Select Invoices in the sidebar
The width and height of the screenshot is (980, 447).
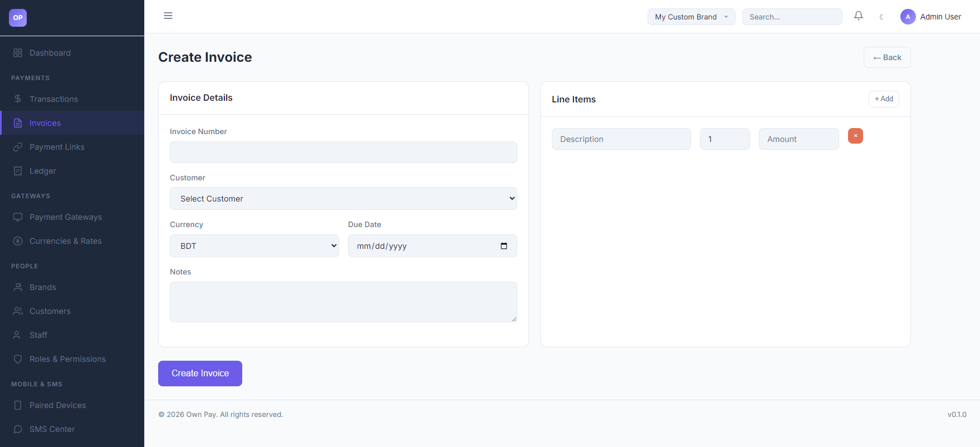point(72,123)
